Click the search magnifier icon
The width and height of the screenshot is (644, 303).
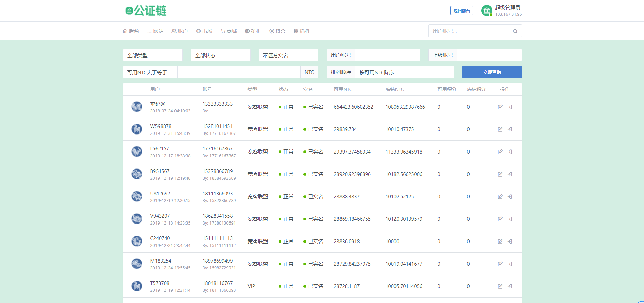pos(515,31)
